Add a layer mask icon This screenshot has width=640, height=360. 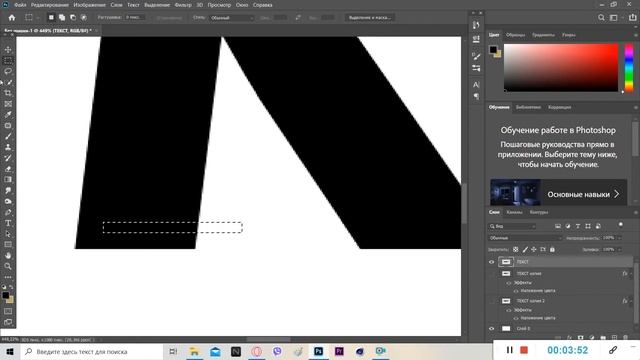tap(580, 338)
